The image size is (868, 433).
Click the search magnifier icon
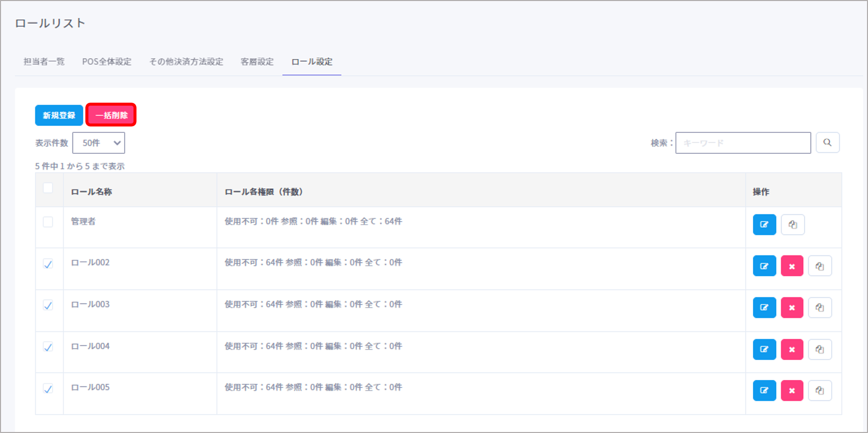coord(827,143)
